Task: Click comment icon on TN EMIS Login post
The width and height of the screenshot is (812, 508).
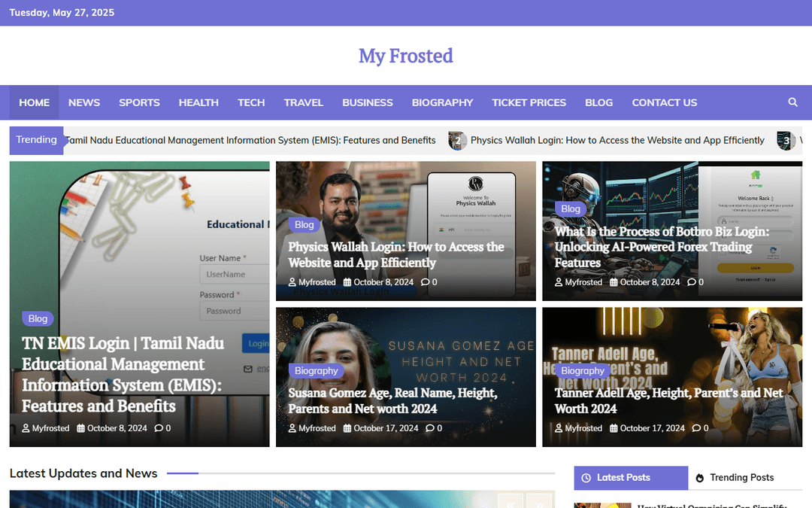Action: (159, 428)
